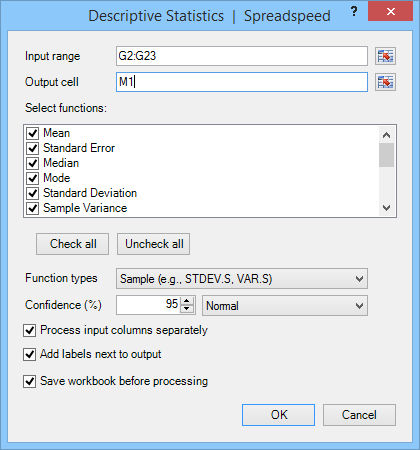This screenshot has height=450, width=420.
Task: Close the Descriptive Statistics dialog
Action: (391, 12)
